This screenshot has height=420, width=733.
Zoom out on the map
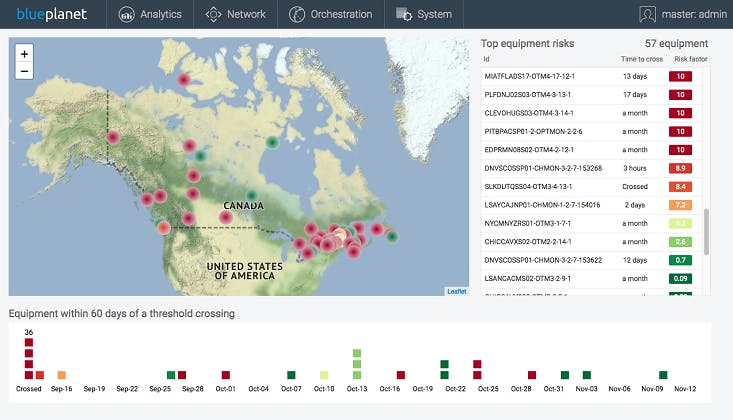coord(24,71)
